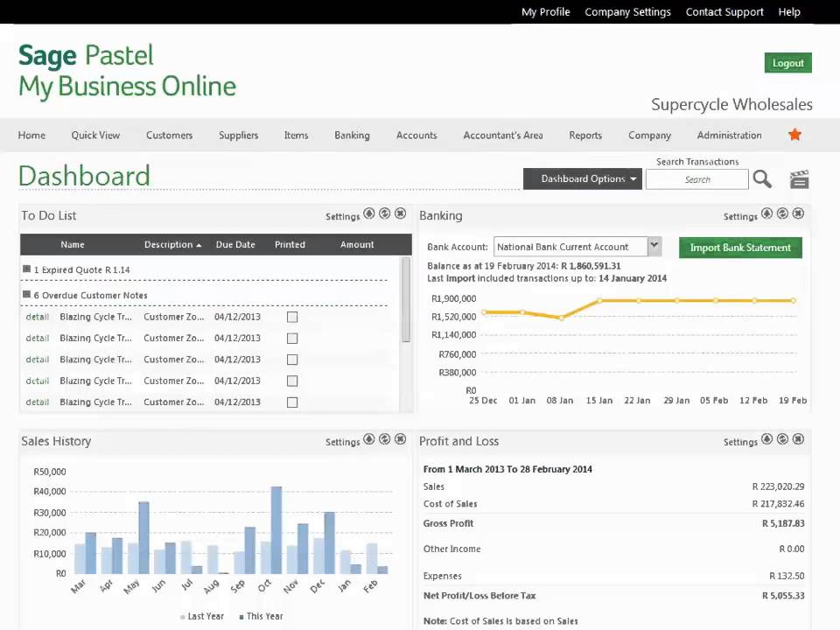Tick the Printed checkbox in third Blazing Cycle row

pos(292,360)
